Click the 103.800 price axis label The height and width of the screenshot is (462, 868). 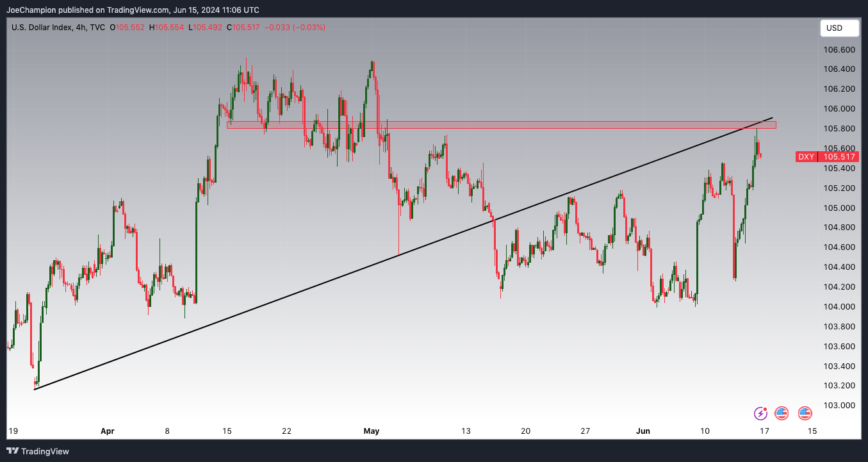839,327
